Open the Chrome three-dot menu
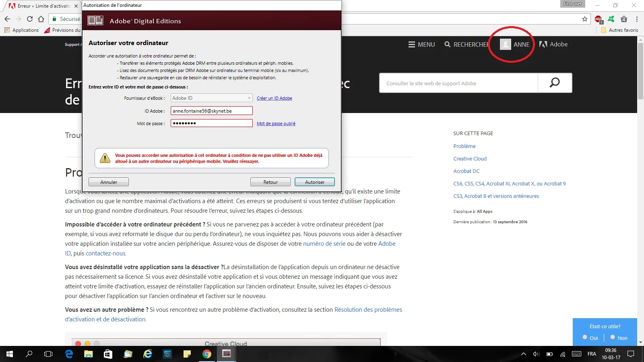Image resolution: width=644 pixels, height=362 pixels. pos(637,19)
